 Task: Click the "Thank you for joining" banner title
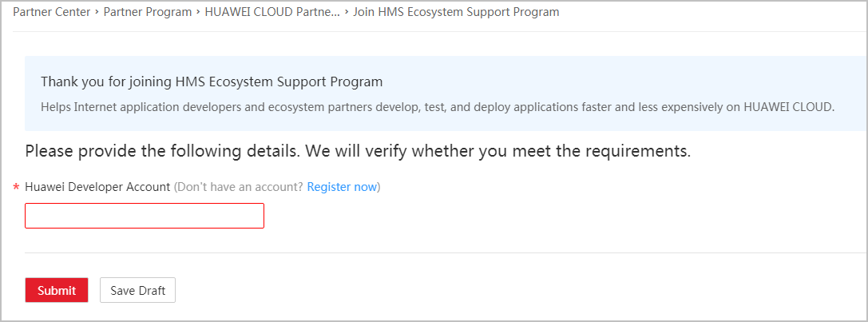[x=212, y=81]
